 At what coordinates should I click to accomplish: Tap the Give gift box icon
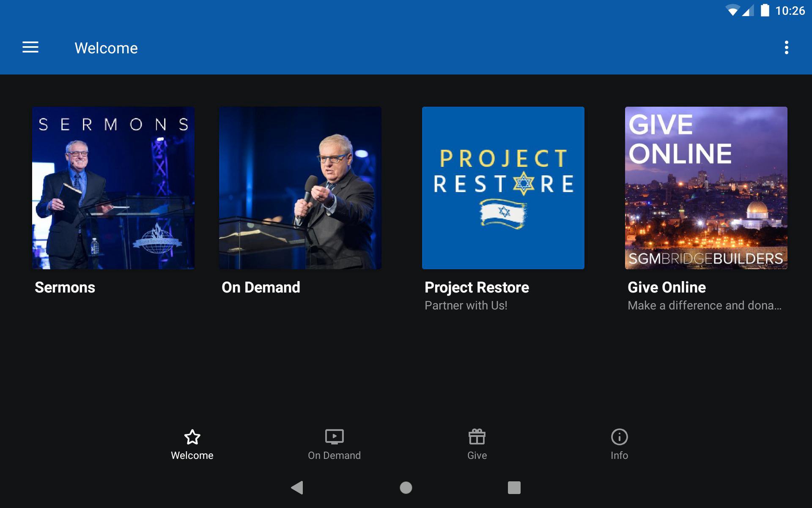(x=477, y=437)
